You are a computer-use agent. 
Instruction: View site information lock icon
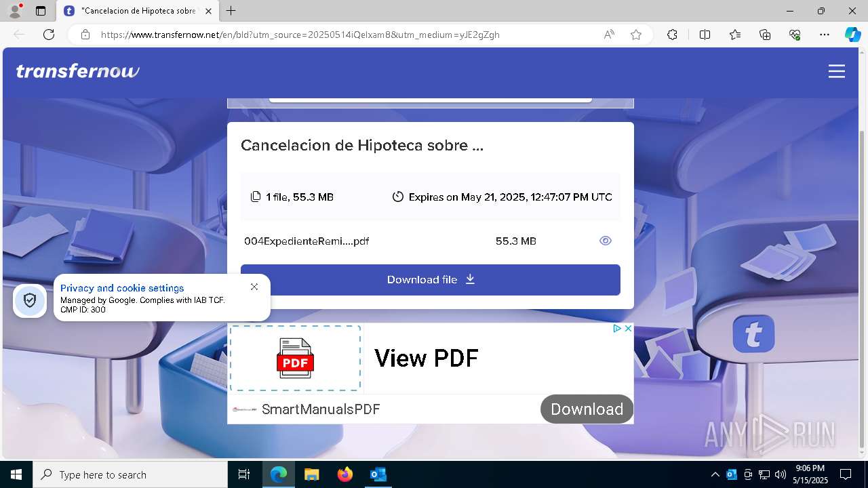tap(85, 35)
